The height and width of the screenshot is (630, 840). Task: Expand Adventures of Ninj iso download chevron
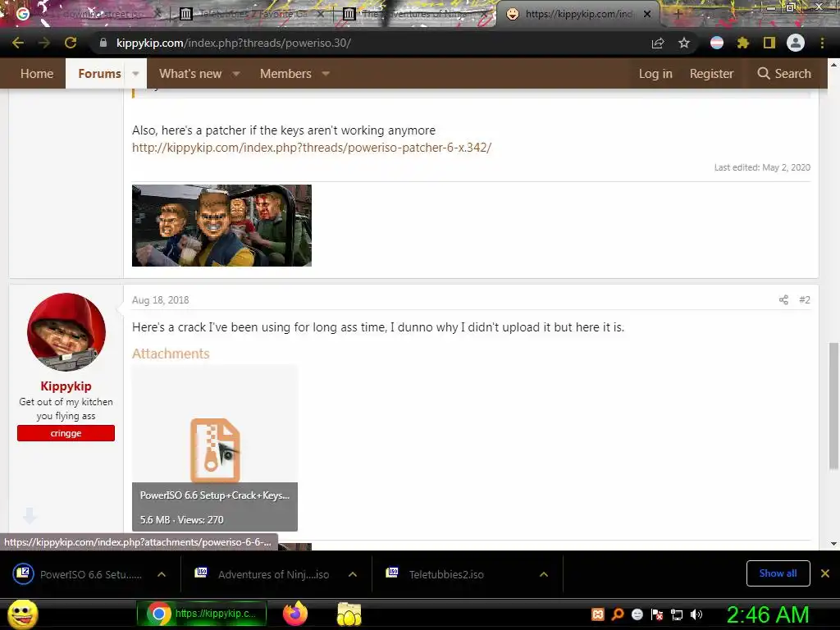click(x=353, y=574)
